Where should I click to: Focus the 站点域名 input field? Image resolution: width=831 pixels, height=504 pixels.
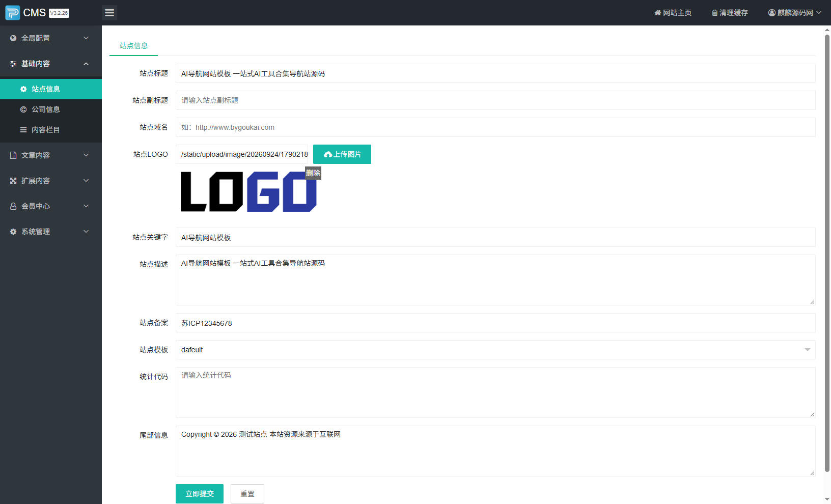tap(495, 127)
